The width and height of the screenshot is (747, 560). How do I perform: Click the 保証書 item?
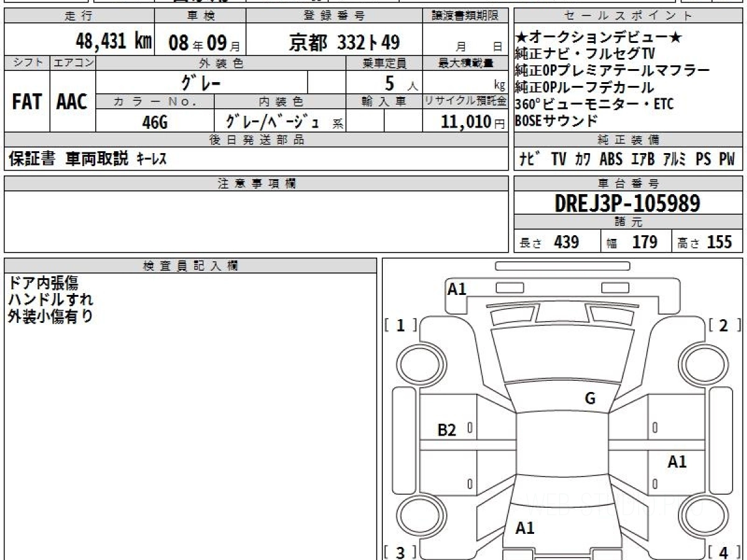coord(32,159)
